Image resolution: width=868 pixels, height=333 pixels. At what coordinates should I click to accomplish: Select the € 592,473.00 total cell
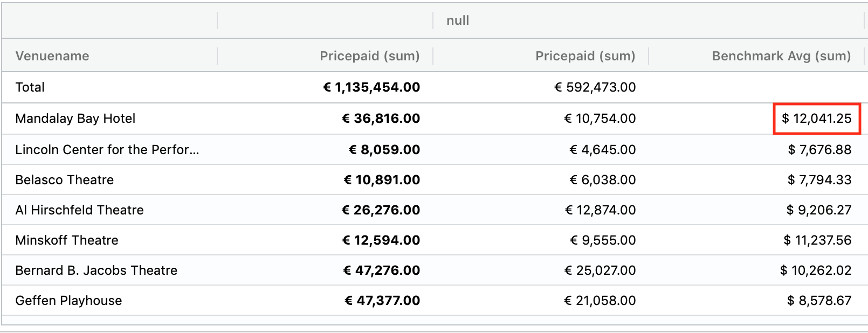(595, 87)
